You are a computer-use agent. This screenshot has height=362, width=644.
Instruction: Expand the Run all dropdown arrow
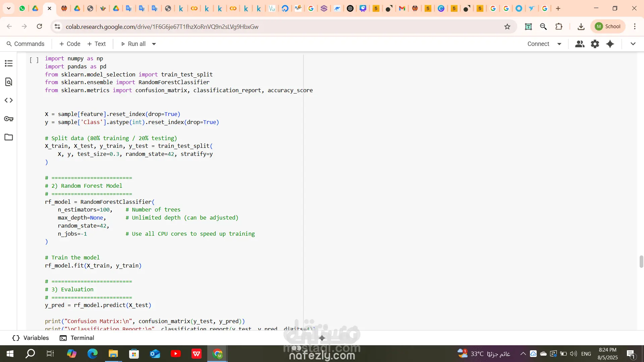tap(154, 44)
